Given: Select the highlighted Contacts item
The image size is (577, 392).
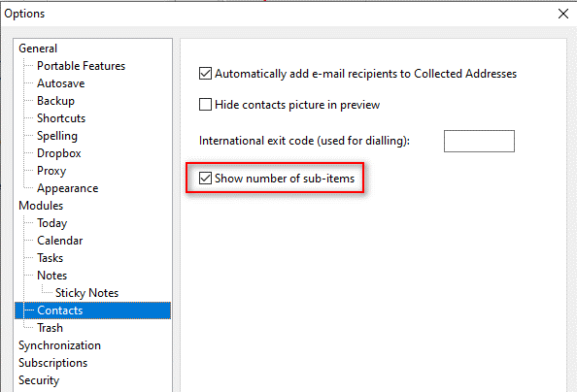Looking at the screenshot, I should 92,310.
